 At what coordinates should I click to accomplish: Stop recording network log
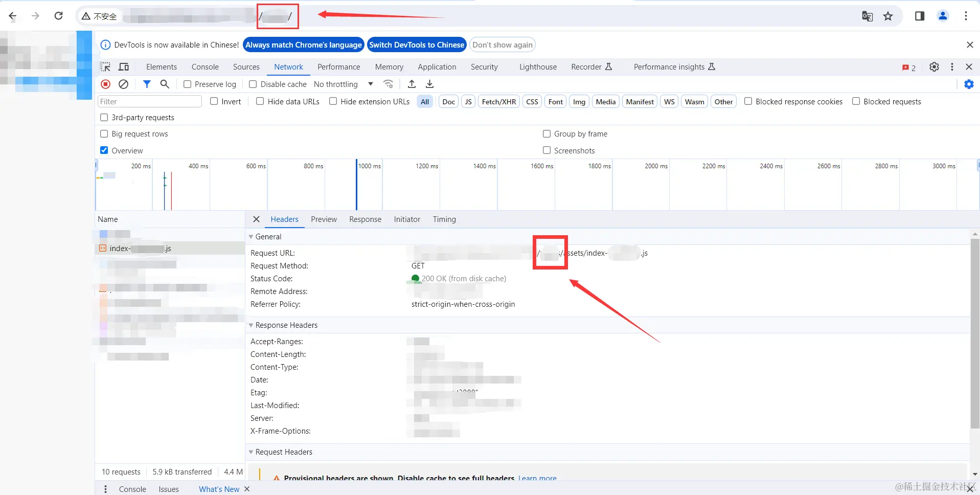pos(106,84)
